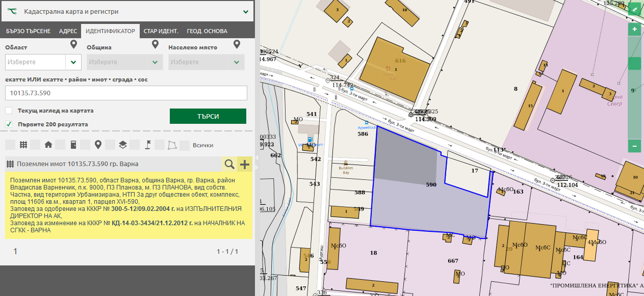Toggle full-screen map with the arrows icon
This screenshot has height=296, width=644.
click(634, 9)
